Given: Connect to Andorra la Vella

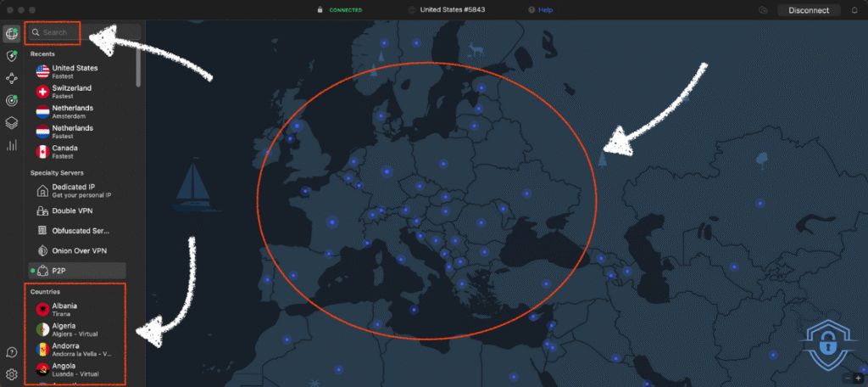Looking at the screenshot, I should tap(77, 350).
